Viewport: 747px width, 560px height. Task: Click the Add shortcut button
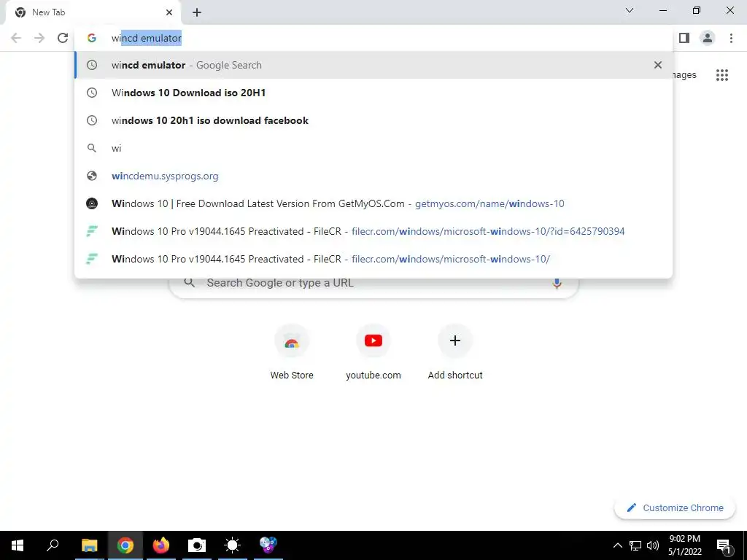[x=455, y=352]
